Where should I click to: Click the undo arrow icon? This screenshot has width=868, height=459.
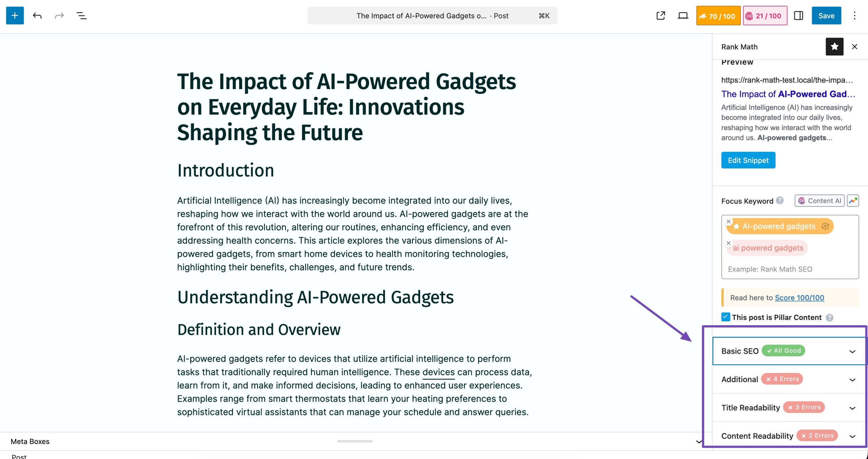(37, 16)
